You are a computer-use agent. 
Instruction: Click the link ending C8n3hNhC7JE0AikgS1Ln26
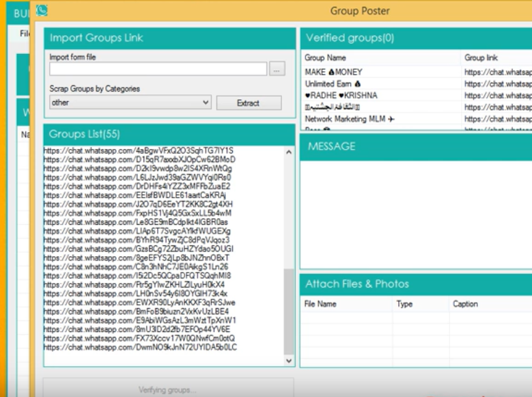pyautogui.click(x=136, y=266)
